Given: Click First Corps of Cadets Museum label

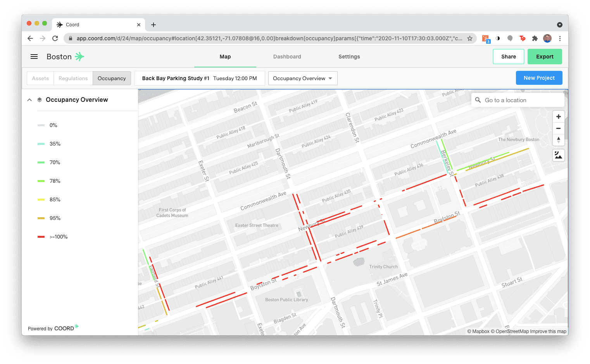Looking at the screenshot, I should click(x=172, y=213).
